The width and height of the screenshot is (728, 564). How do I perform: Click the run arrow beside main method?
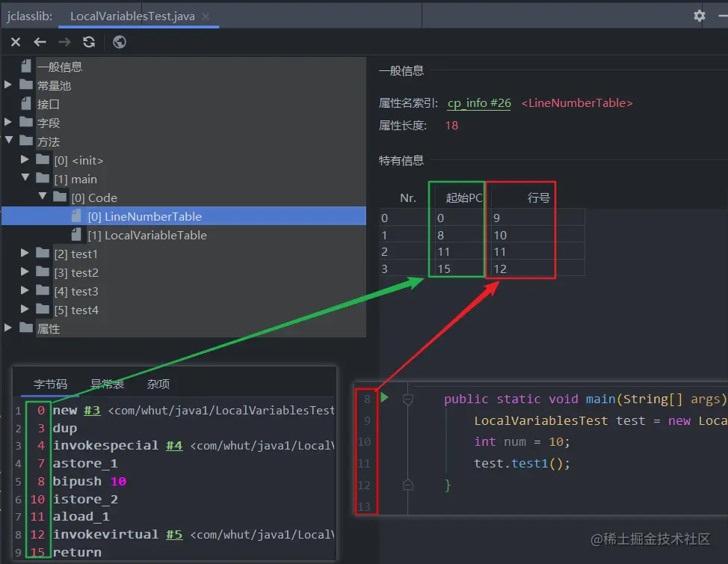pyautogui.click(x=384, y=398)
